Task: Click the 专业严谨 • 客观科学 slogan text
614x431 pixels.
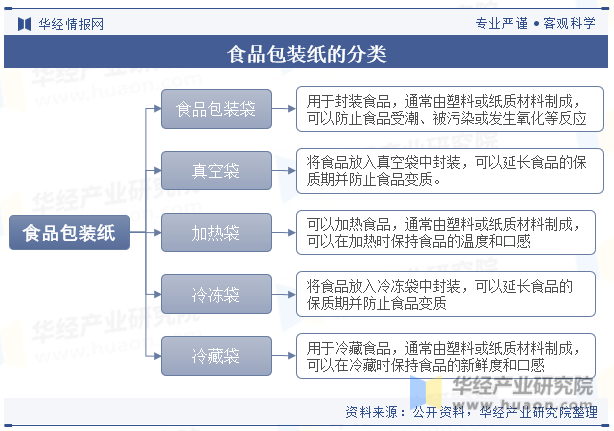Action: pyautogui.click(x=535, y=23)
